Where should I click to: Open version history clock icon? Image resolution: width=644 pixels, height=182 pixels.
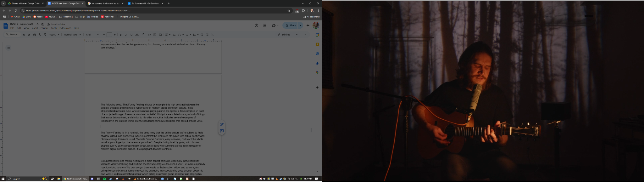tap(256, 26)
